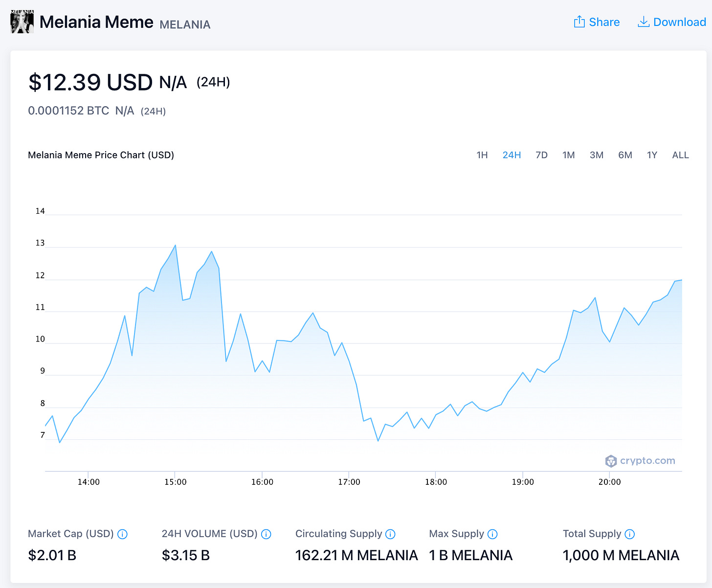This screenshot has height=588, width=712.
Task: Click the 7 y-axis label
Action: (43, 435)
